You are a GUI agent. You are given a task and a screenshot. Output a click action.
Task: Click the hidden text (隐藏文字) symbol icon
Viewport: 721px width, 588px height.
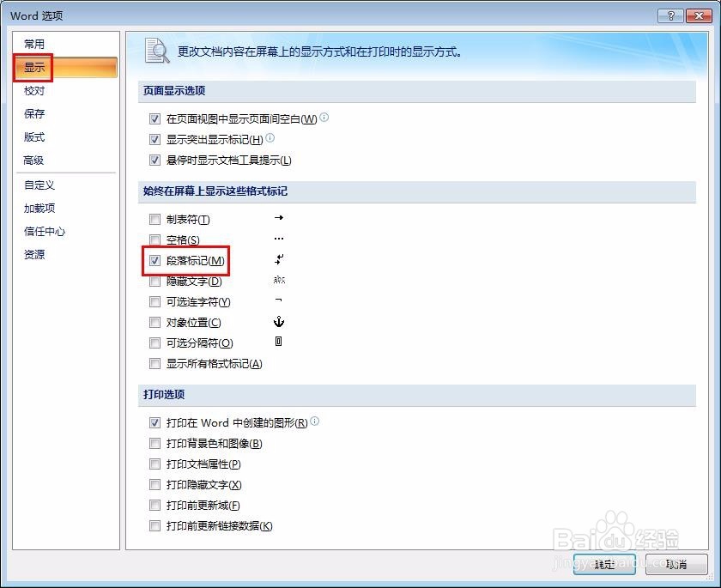pyautogui.click(x=278, y=281)
